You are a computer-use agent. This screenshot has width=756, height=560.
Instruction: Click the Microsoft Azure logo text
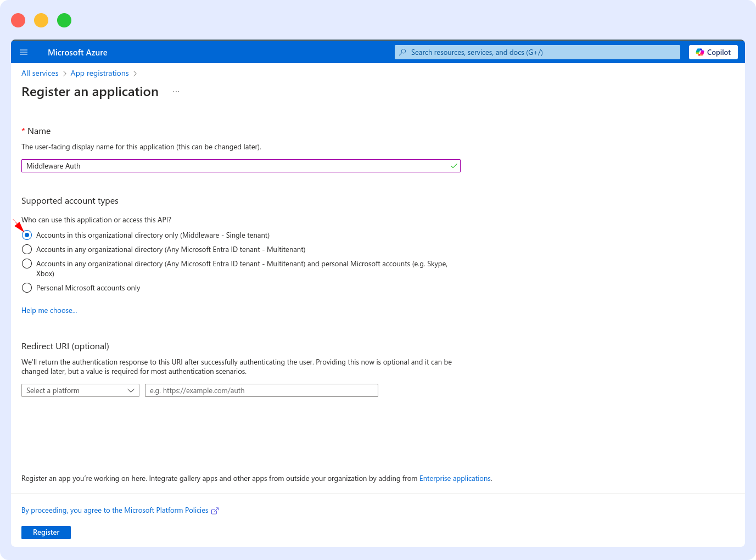pyautogui.click(x=77, y=52)
